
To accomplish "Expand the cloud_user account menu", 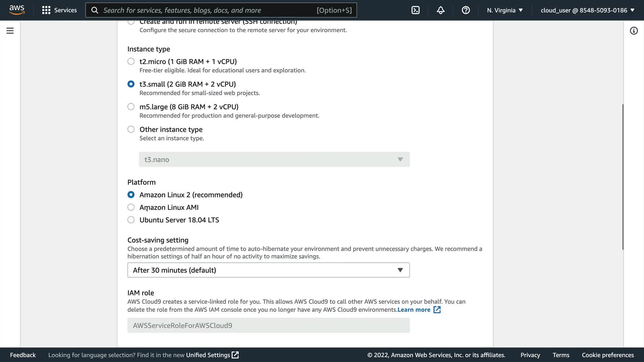I will [x=587, y=10].
